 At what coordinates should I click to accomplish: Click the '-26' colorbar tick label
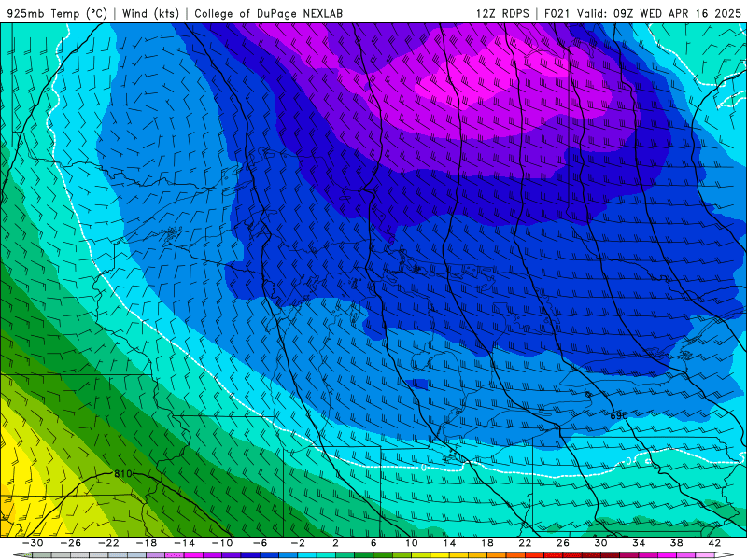click(71, 543)
